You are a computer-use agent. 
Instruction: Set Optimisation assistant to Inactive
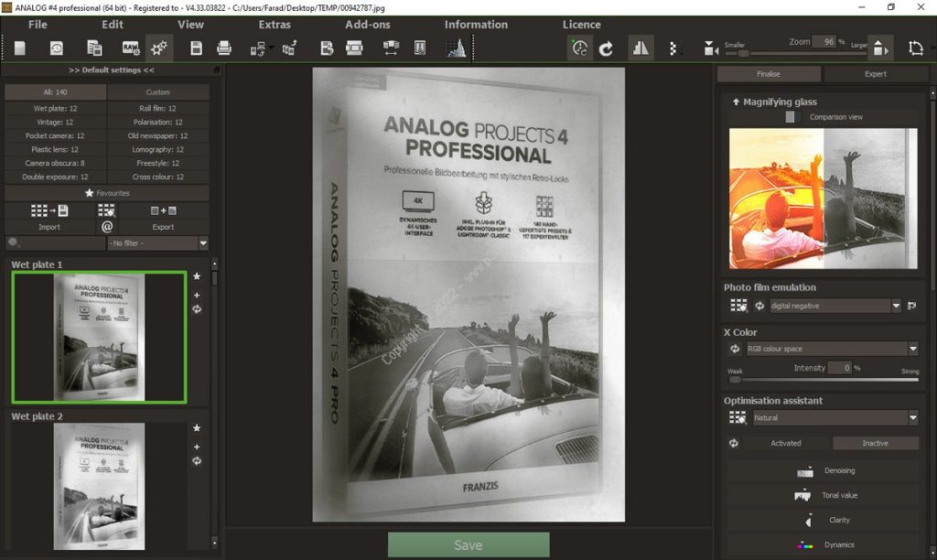click(x=875, y=443)
